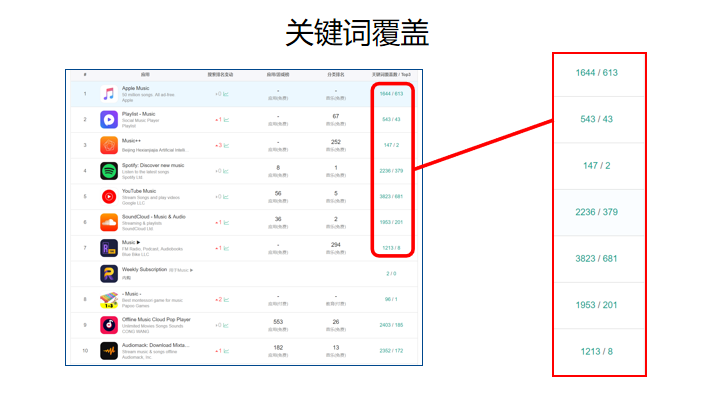719x402 pixels.
Task: Show rank trend chart for Offline Music Cloud
Action: click(226, 325)
